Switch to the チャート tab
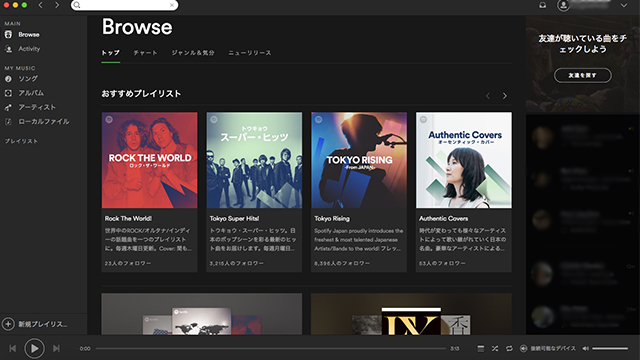 145,53
